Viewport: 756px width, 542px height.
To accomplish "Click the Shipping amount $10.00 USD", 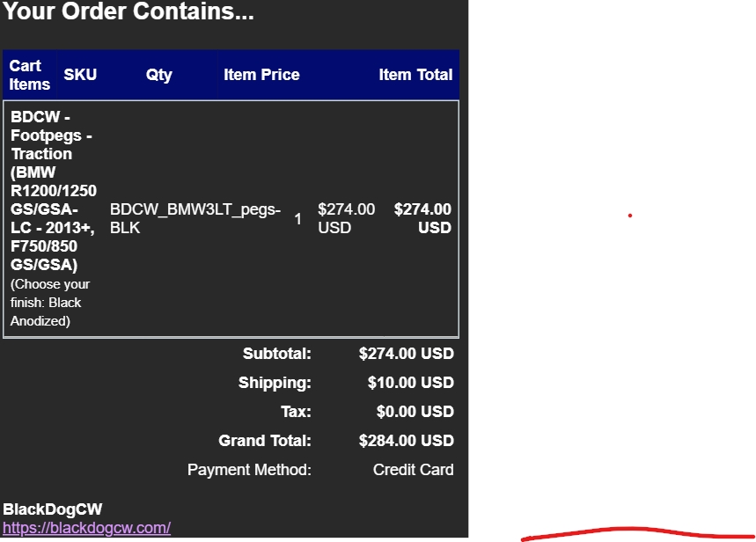I will tap(410, 383).
